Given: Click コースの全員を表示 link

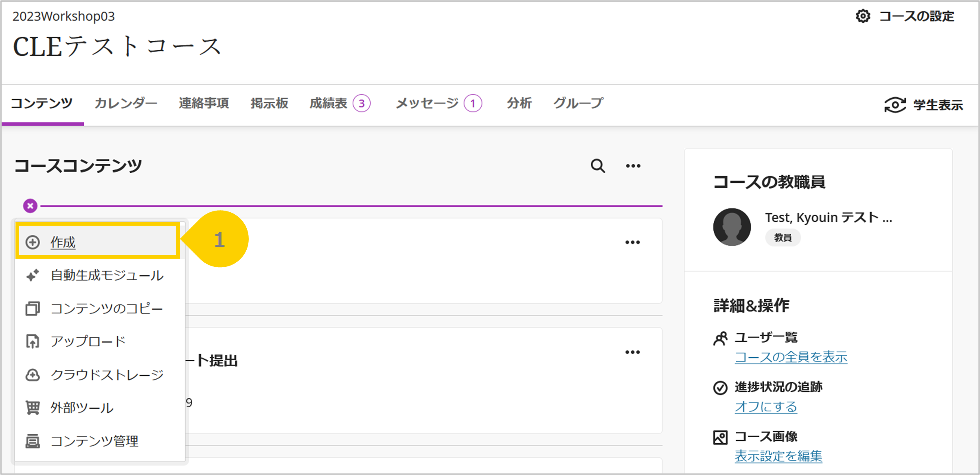Looking at the screenshot, I should (x=791, y=357).
